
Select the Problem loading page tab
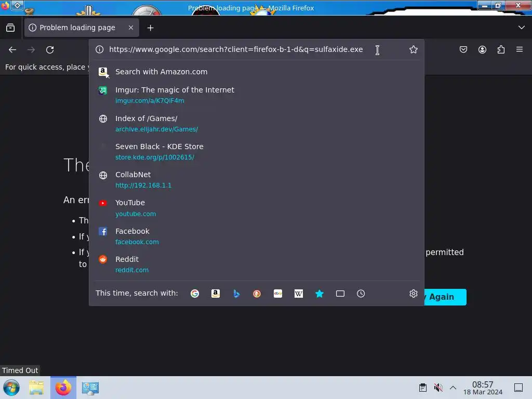pyautogui.click(x=82, y=28)
